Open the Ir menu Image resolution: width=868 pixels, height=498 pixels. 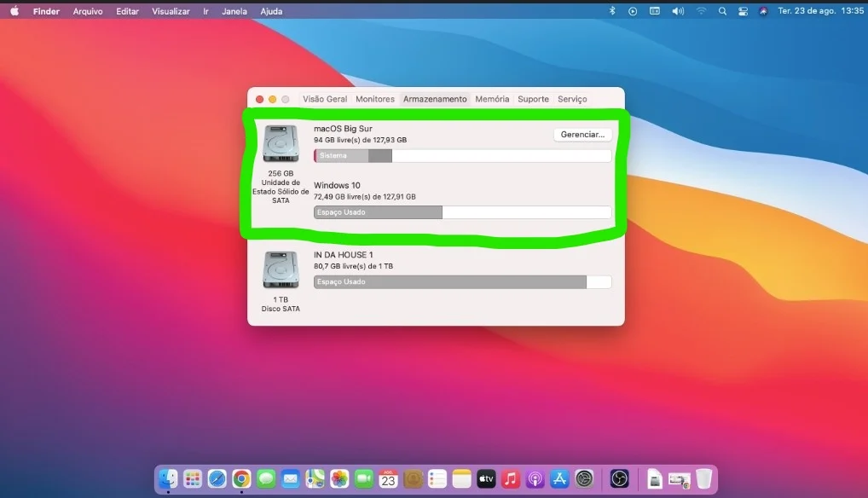205,11
